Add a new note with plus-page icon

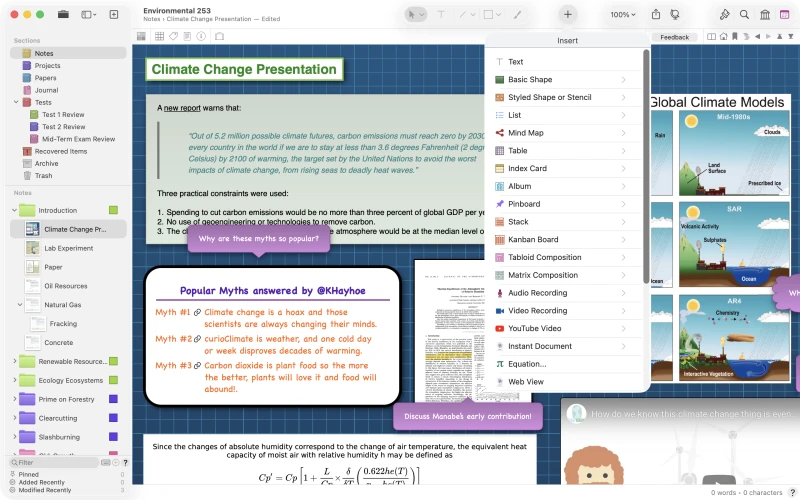[114, 14]
